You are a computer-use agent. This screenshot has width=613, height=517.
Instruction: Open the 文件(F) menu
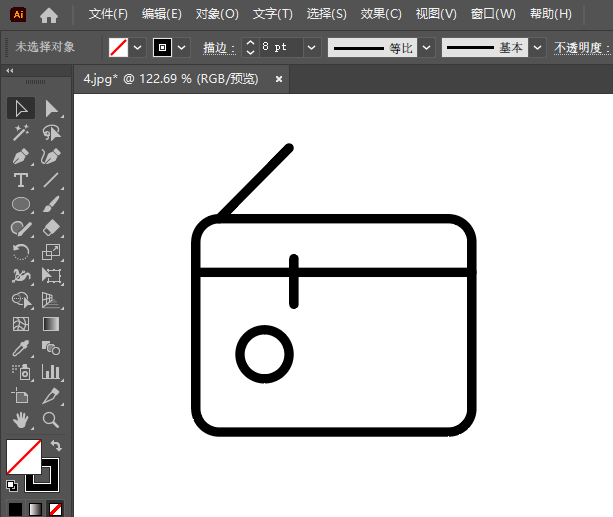[x=108, y=14]
